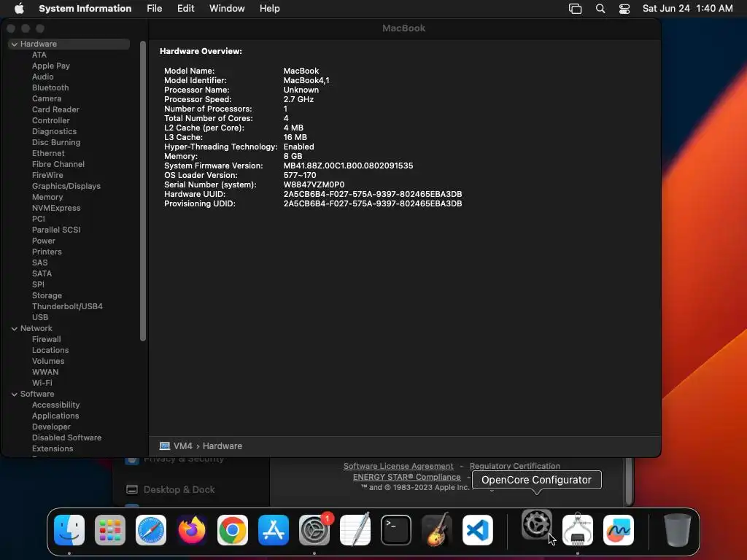Open the Help menu
The image size is (747, 560).
[x=270, y=9]
